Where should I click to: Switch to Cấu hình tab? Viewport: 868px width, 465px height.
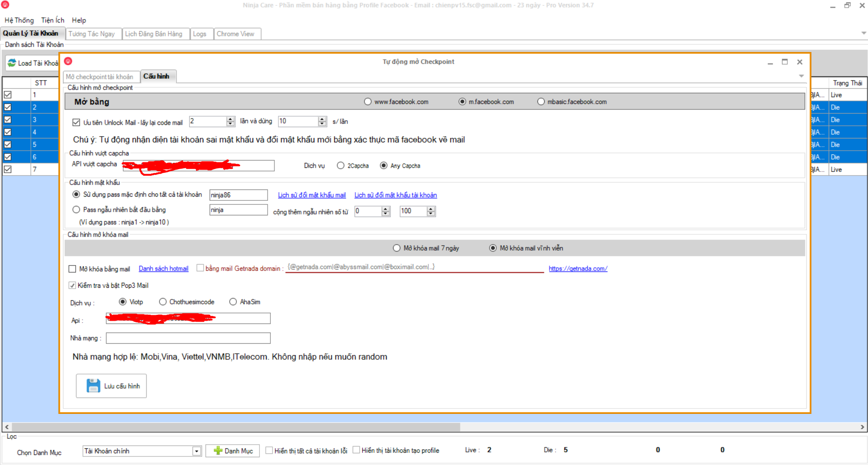coord(158,76)
